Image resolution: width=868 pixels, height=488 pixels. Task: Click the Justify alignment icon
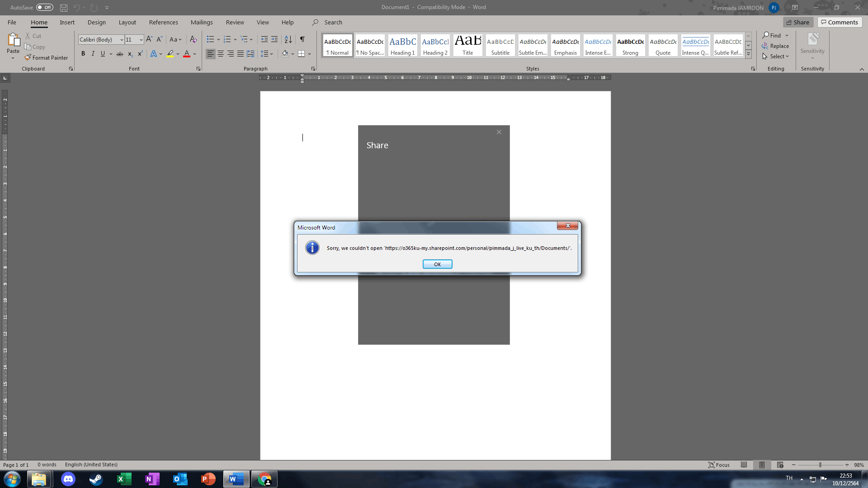(241, 54)
